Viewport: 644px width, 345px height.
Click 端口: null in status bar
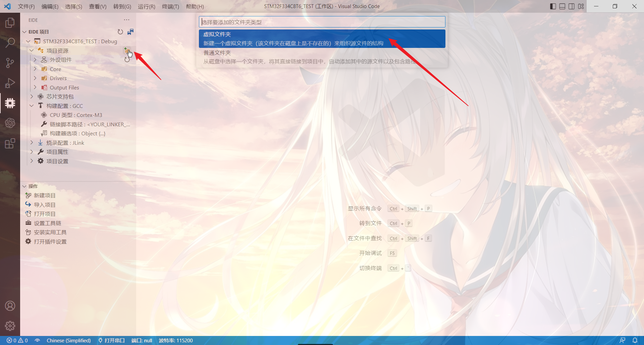coord(142,340)
